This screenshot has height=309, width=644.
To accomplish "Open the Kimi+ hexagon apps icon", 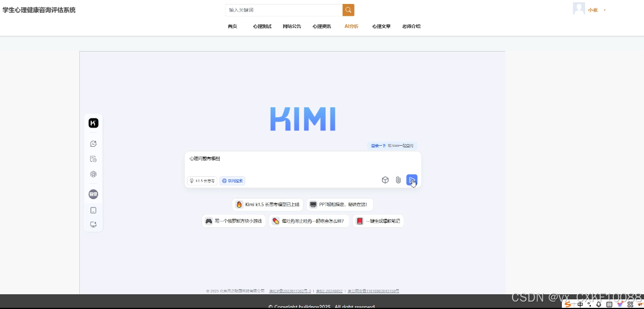I will click(93, 174).
